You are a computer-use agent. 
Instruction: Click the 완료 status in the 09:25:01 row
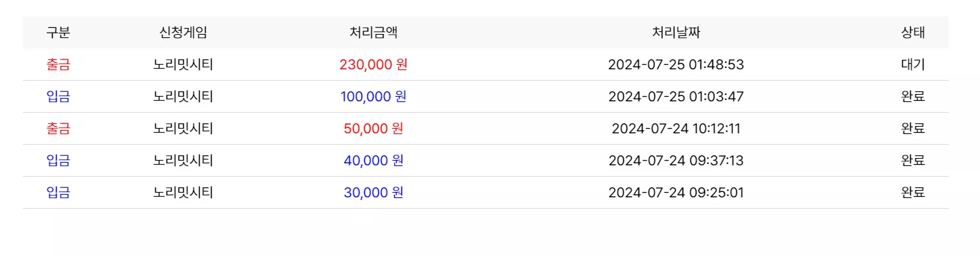pyautogui.click(x=913, y=193)
